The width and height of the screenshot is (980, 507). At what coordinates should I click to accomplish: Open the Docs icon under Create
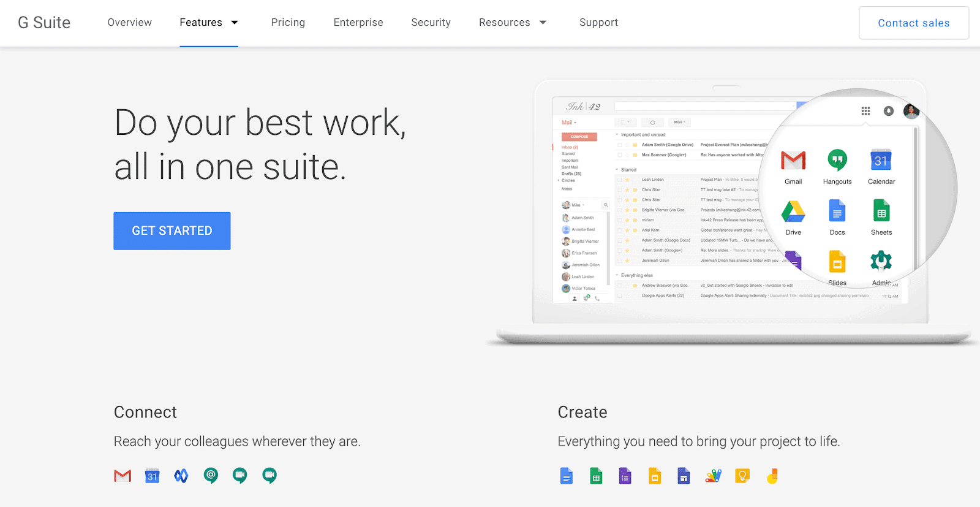[x=567, y=476]
